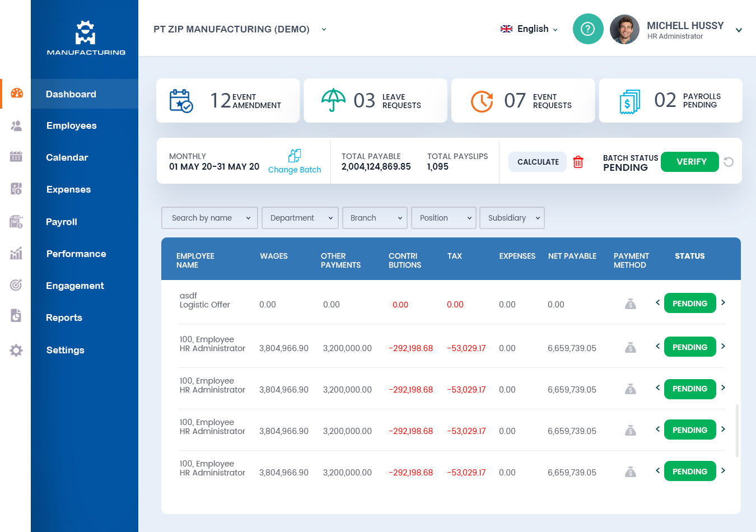Click the Settings gear sidebar icon
The height and width of the screenshot is (532, 756).
[x=16, y=351]
